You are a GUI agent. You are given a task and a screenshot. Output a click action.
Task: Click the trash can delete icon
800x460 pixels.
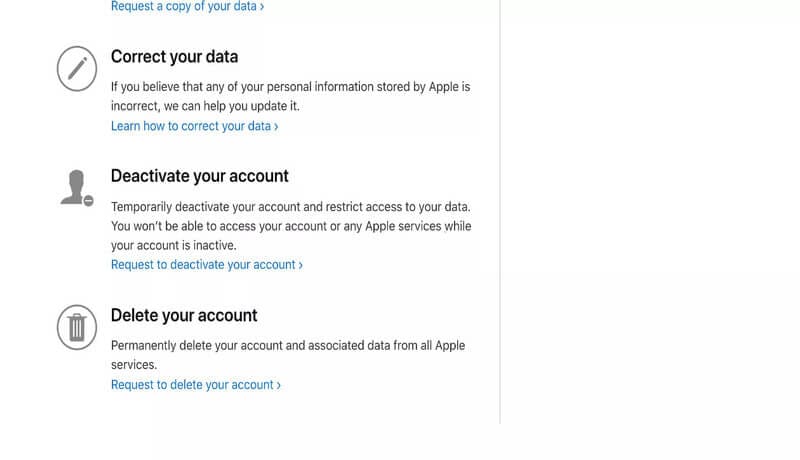[77, 326]
